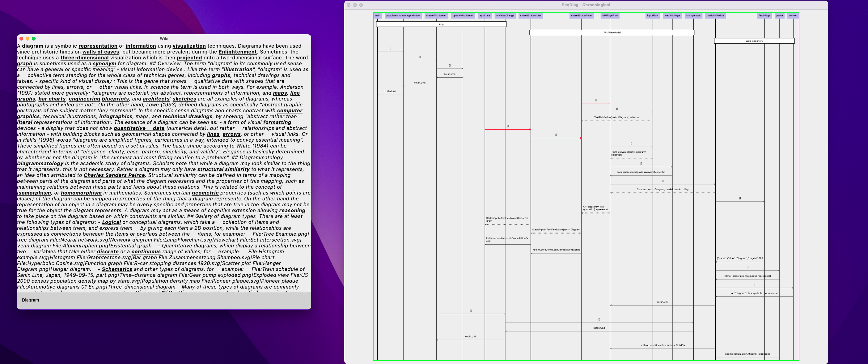
Task: Open the 'Schematics' link
Action: [117, 269]
